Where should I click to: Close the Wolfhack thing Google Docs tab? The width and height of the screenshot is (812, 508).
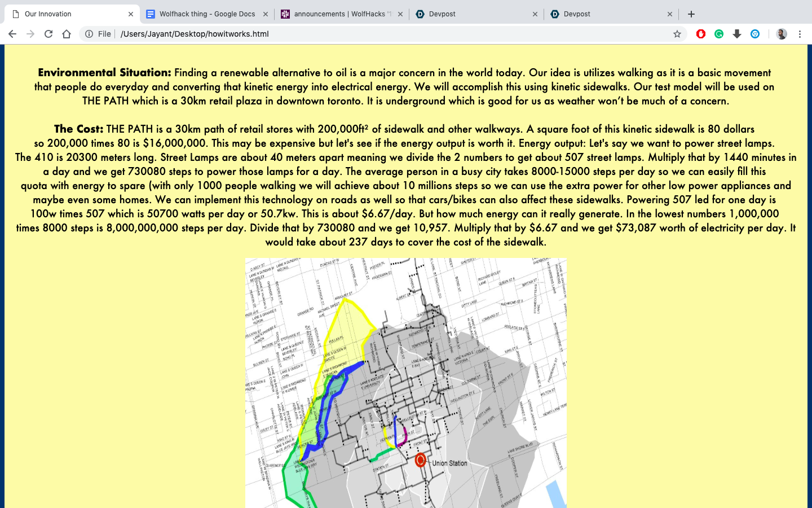(266, 14)
